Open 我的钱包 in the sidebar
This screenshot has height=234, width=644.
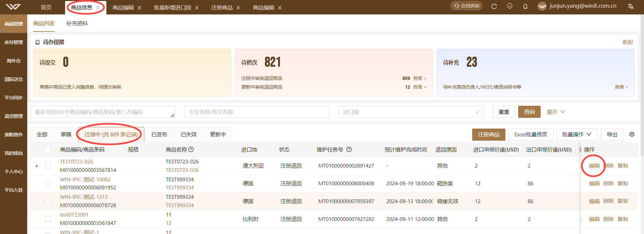(x=13, y=153)
